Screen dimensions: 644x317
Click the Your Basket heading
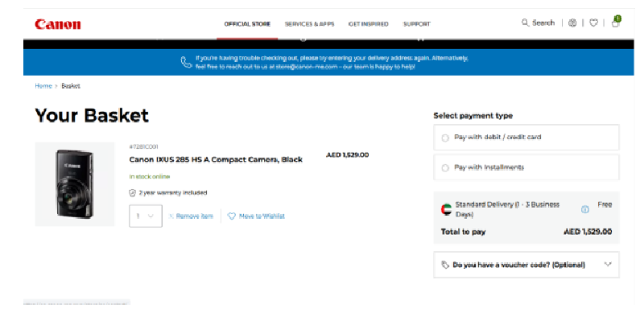coord(92,115)
